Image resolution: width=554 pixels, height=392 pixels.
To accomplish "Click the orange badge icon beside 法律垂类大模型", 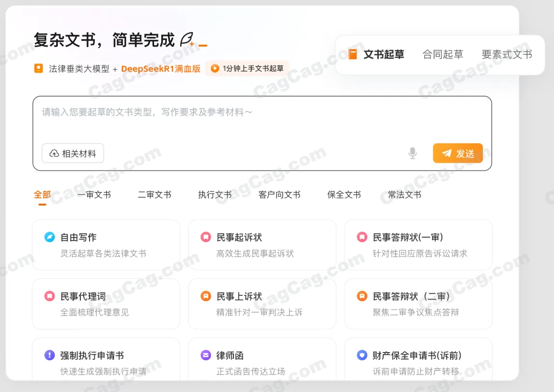I will coord(39,68).
